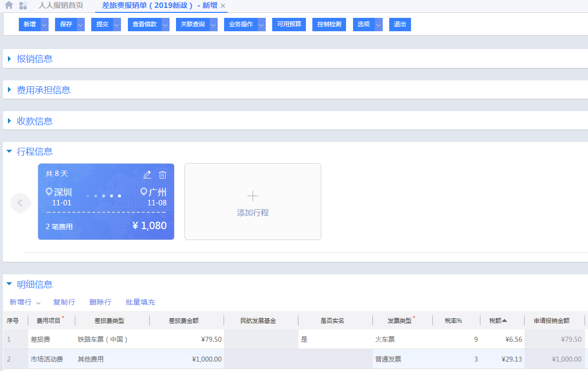Click the plus icon to add trip
This screenshot has width=588, height=371.
click(x=253, y=196)
